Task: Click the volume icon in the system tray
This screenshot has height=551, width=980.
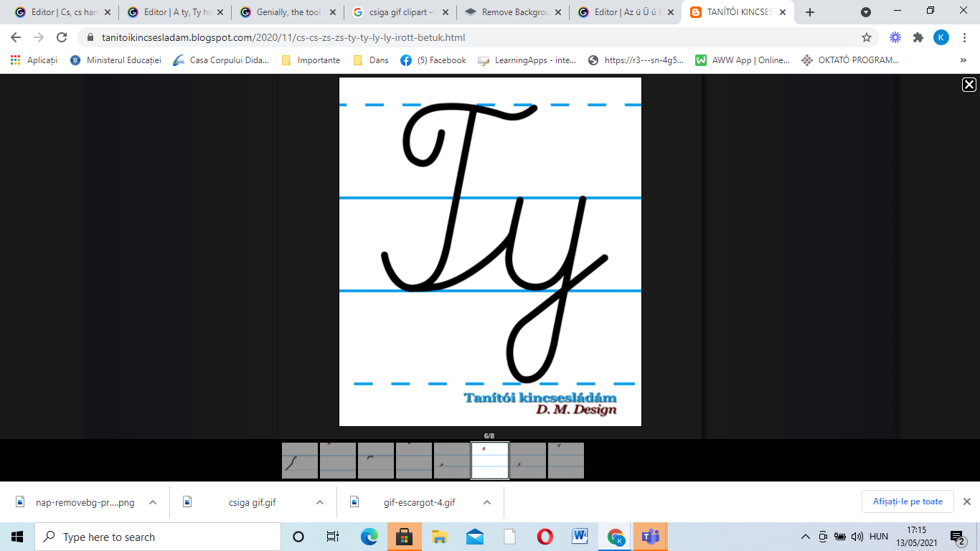Action: pyautogui.click(x=858, y=536)
